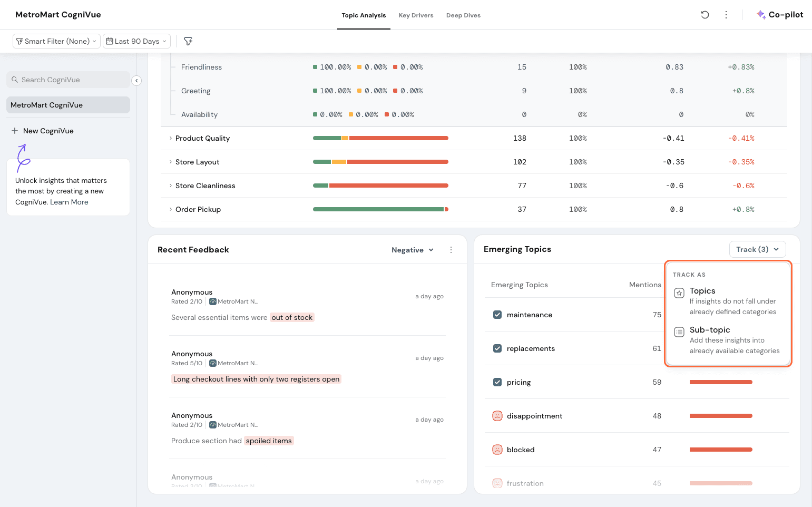
Task: Click the Track (3) button
Action: click(757, 249)
